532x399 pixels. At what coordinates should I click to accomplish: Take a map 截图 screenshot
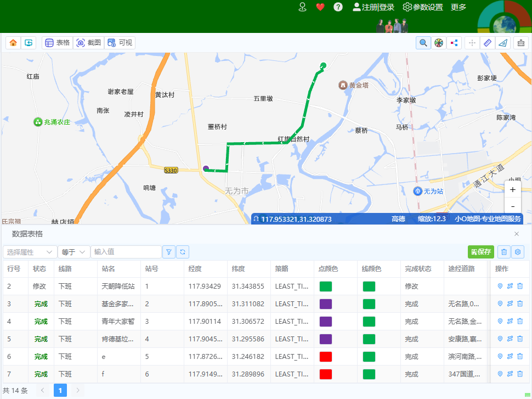click(88, 43)
